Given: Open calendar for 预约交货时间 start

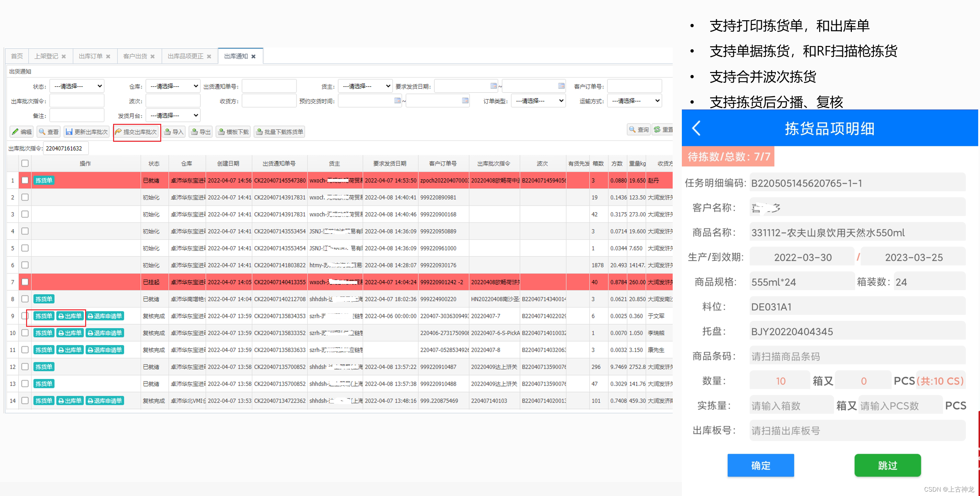Looking at the screenshot, I should (398, 101).
